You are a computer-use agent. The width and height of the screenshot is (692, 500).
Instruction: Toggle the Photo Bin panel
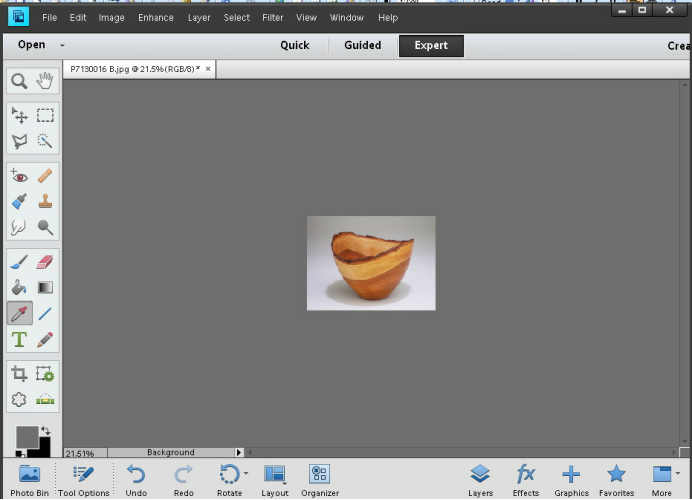pyautogui.click(x=29, y=478)
